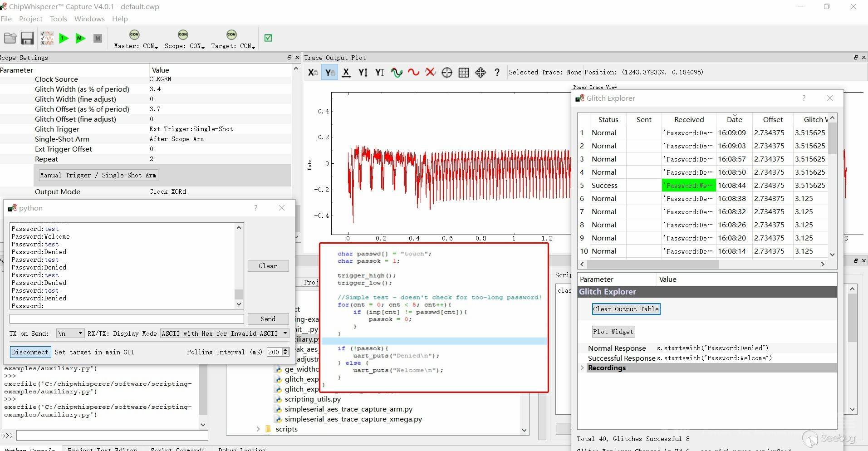Open the Master connection dropdown

(x=156, y=47)
